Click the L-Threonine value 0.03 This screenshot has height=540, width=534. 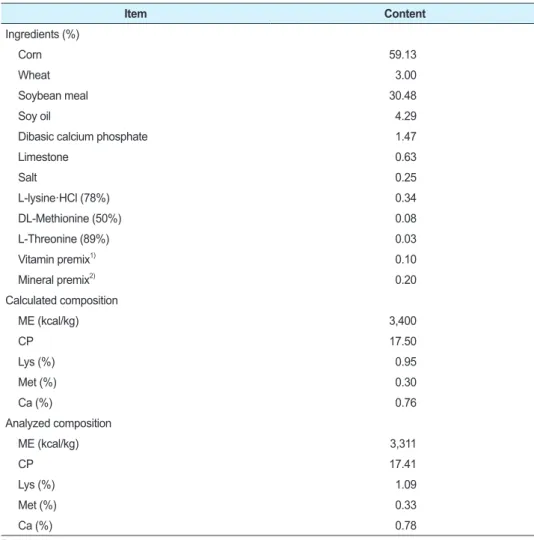(x=406, y=239)
